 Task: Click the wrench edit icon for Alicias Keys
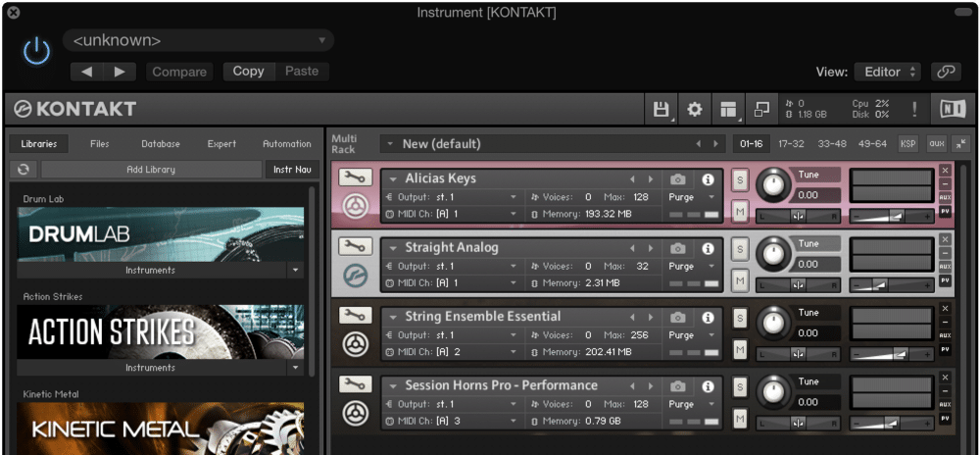click(x=356, y=178)
